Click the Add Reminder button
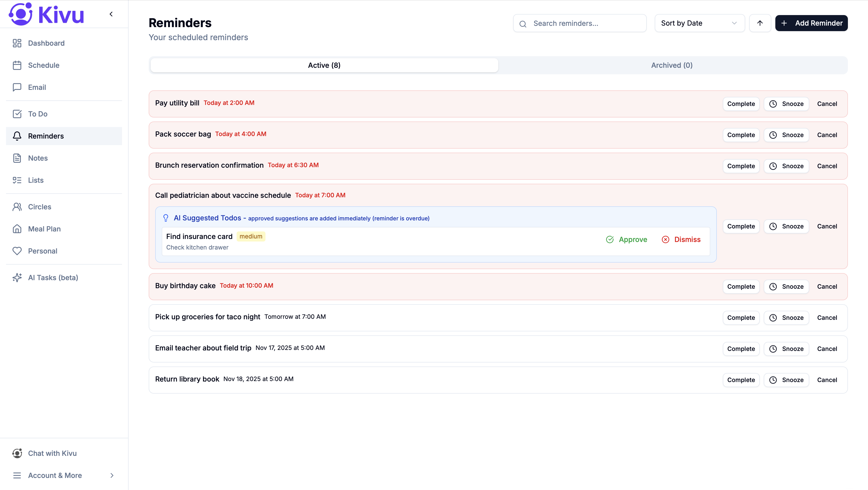 pyautogui.click(x=811, y=23)
